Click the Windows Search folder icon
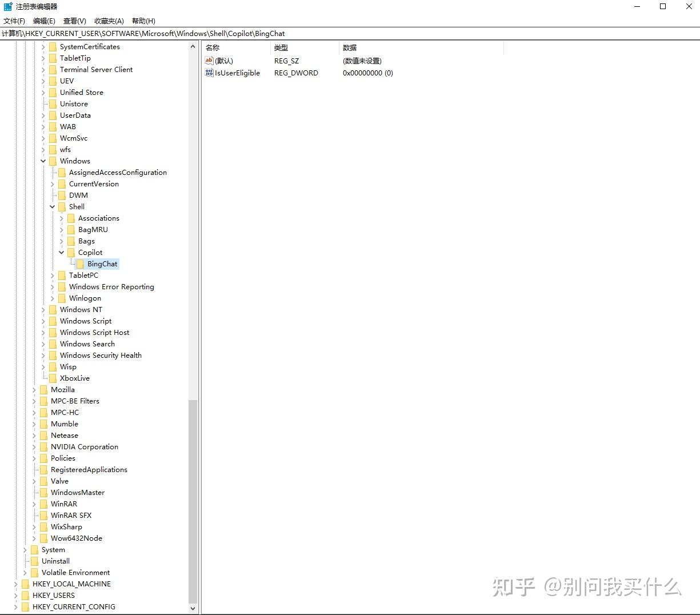Image resolution: width=700 pixels, height=615 pixels. click(x=53, y=344)
